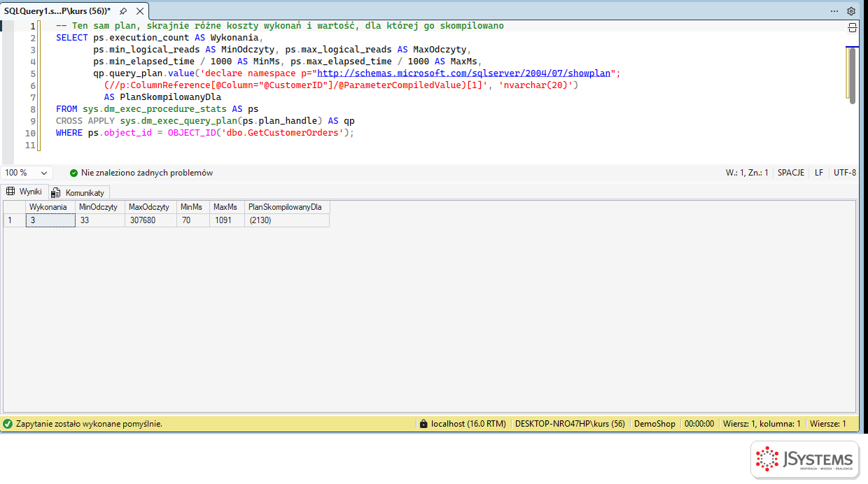Click the MaxMs column header
Screen dimensions: 868x484
click(x=227, y=207)
